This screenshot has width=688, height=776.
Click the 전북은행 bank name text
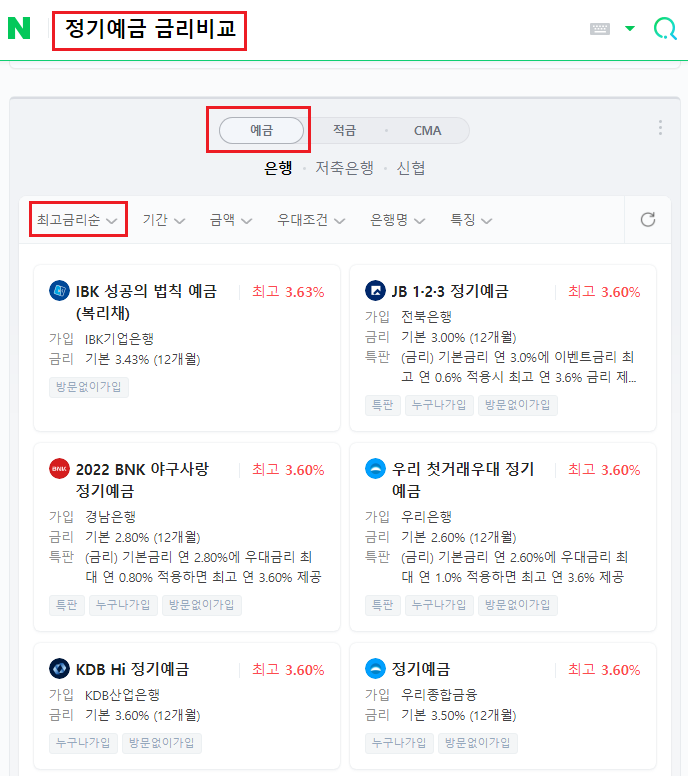coord(426,317)
